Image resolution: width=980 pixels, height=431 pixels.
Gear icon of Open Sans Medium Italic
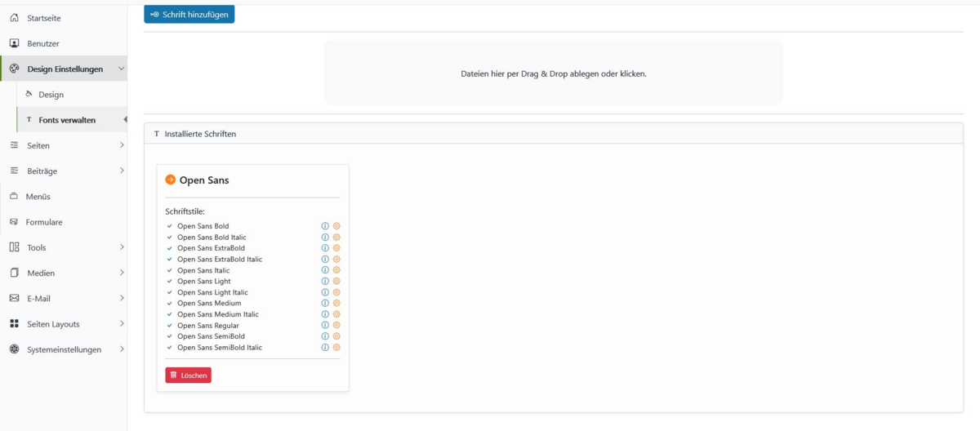click(336, 314)
